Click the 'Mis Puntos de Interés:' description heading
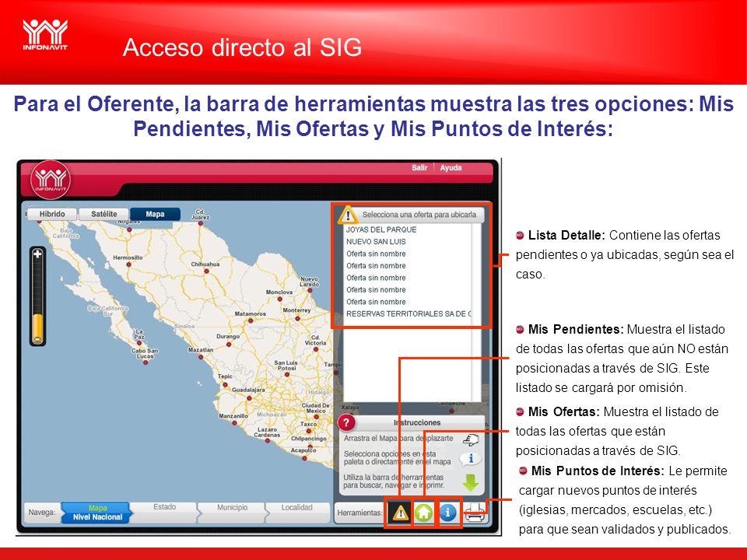747x560 pixels. 598,471
